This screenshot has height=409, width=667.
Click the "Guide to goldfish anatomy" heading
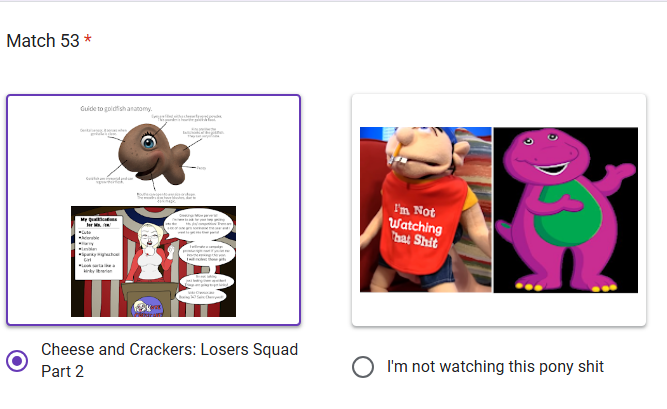(116, 109)
